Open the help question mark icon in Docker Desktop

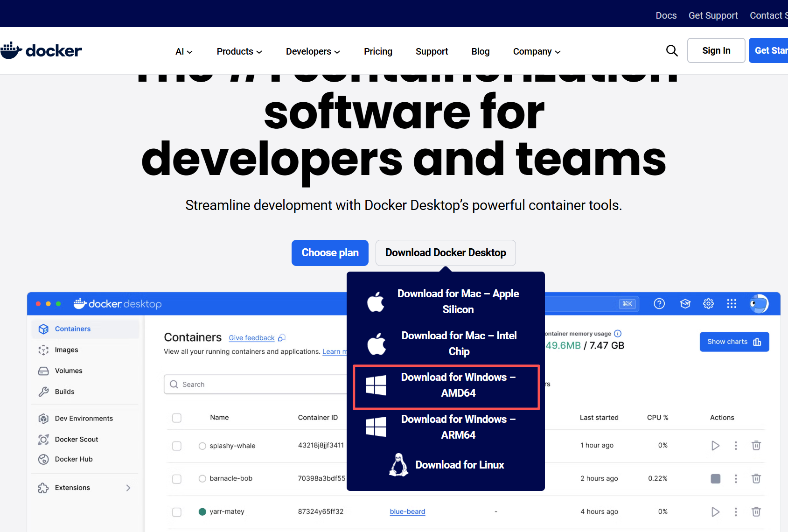click(x=659, y=304)
